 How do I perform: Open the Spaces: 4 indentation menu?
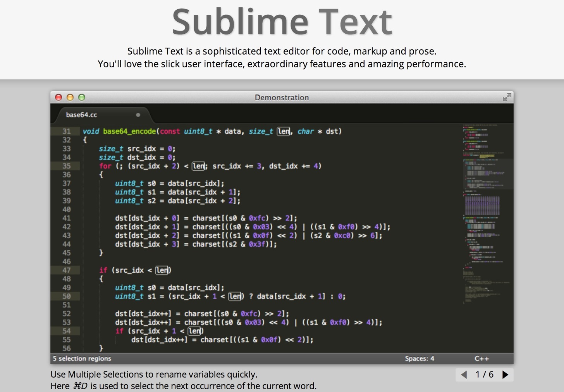tap(420, 359)
